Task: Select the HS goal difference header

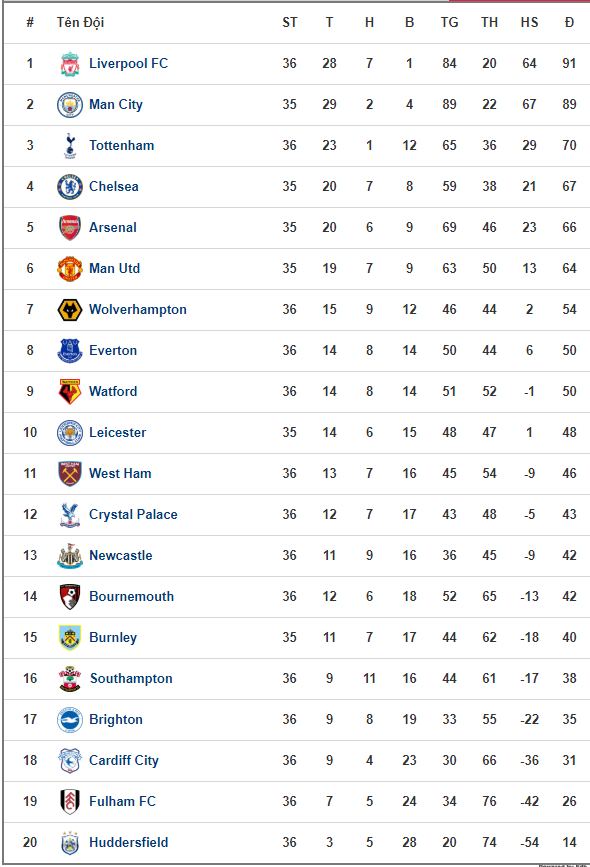Action: point(529,22)
